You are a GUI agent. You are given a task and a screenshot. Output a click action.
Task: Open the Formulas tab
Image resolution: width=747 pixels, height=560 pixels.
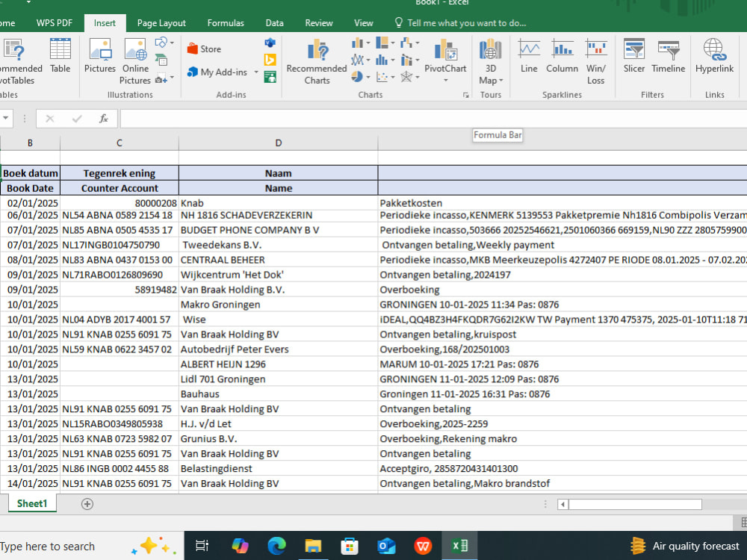[226, 23]
